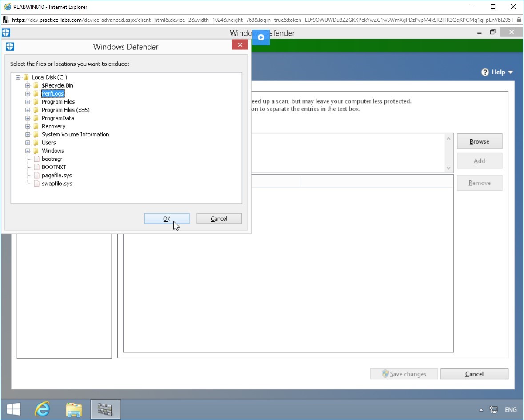
Task: Select the System Volume Information entry
Action: tap(75, 135)
